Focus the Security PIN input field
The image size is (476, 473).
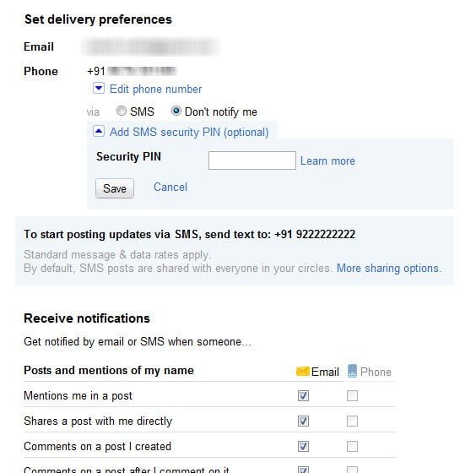point(252,160)
